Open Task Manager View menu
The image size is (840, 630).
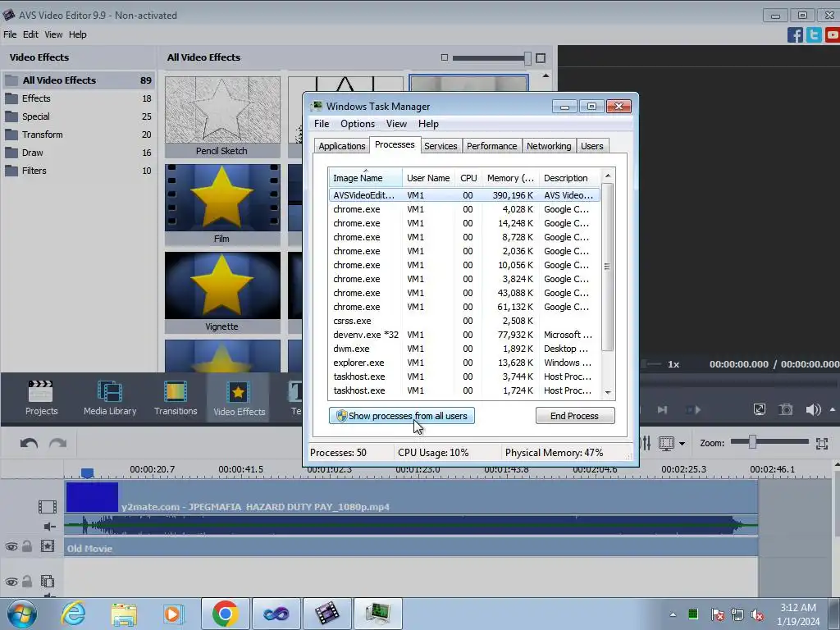point(396,124)
